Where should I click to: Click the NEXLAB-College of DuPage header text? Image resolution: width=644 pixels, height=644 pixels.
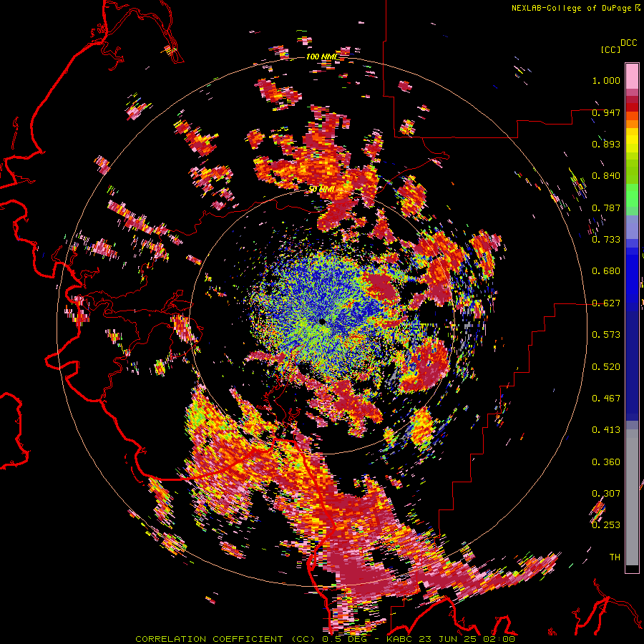(x=571, y=8)
